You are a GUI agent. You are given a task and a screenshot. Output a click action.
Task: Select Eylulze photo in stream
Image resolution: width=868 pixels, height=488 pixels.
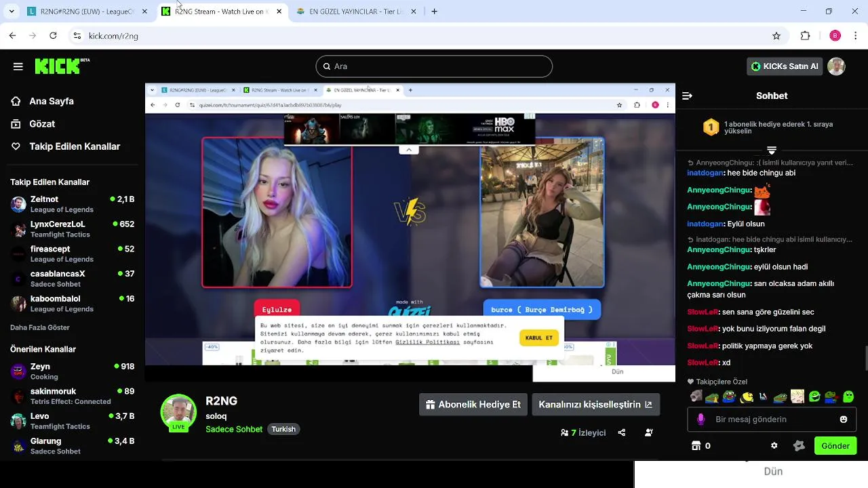(x=277, y=213)
